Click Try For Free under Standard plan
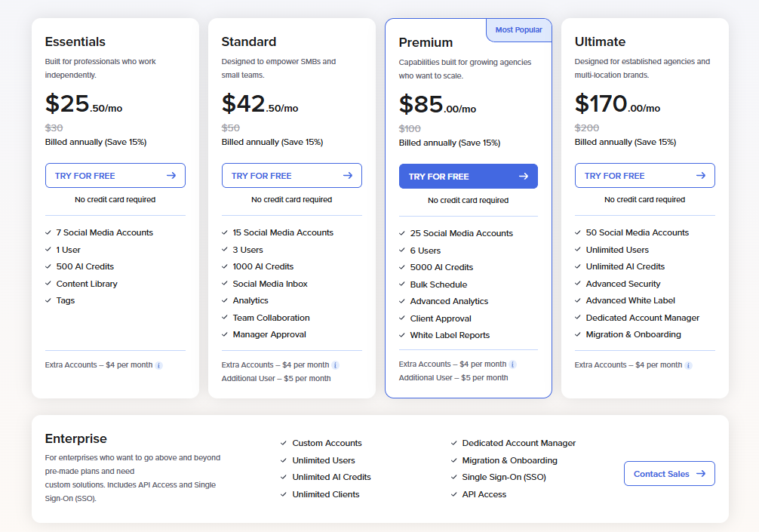The image size is (759, 532). tap(292, 176)
